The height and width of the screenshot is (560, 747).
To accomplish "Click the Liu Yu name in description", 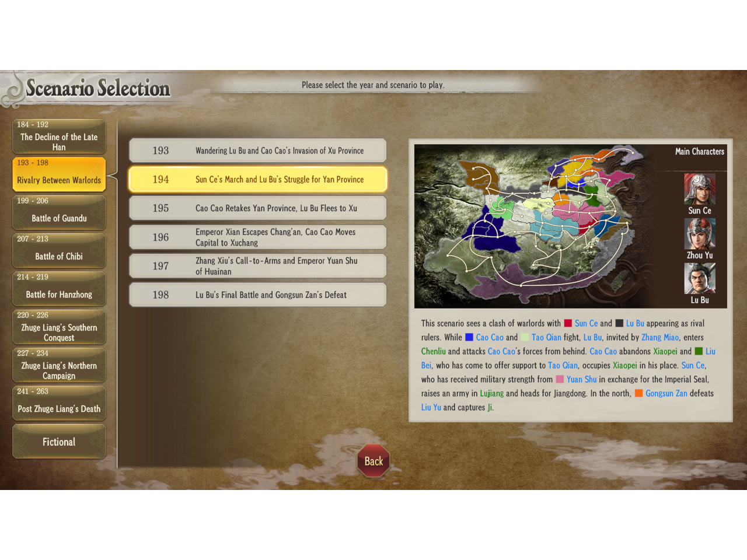I will [431, 407].
